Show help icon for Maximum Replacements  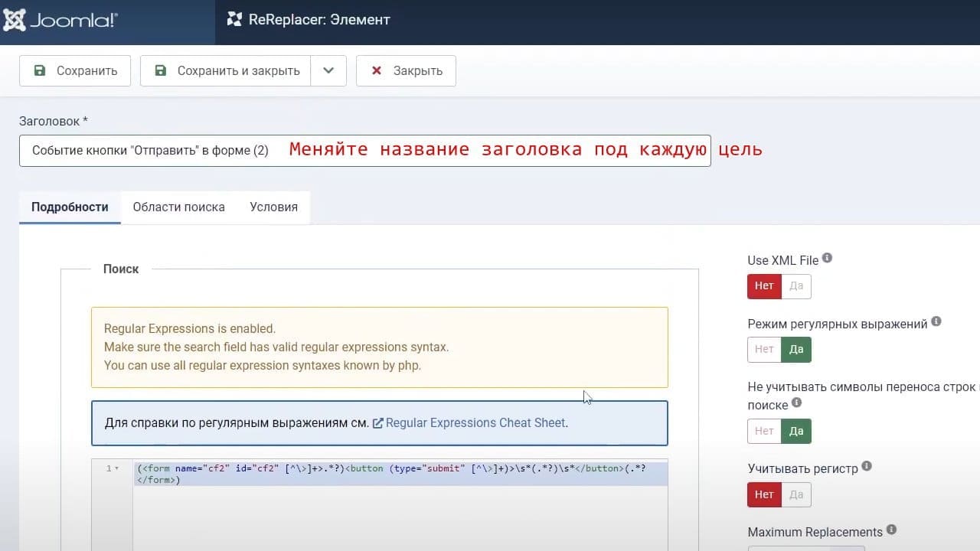pos(891,530)
